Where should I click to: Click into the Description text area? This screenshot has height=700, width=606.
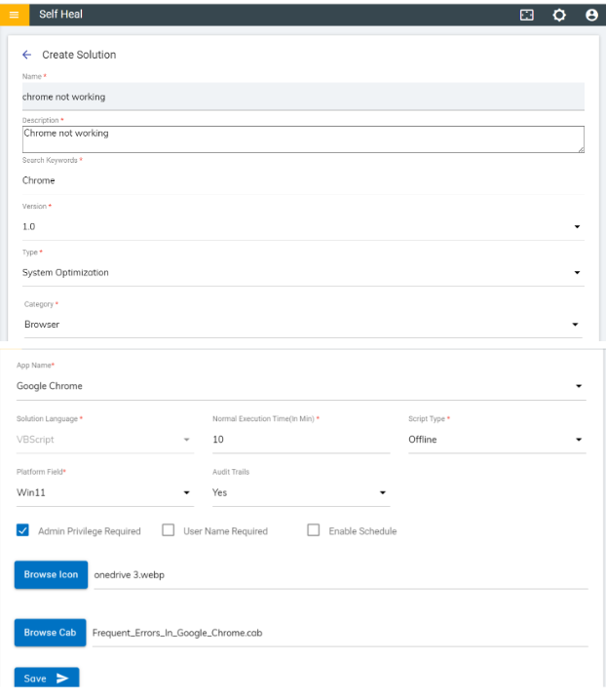click(x=302, y=138)
